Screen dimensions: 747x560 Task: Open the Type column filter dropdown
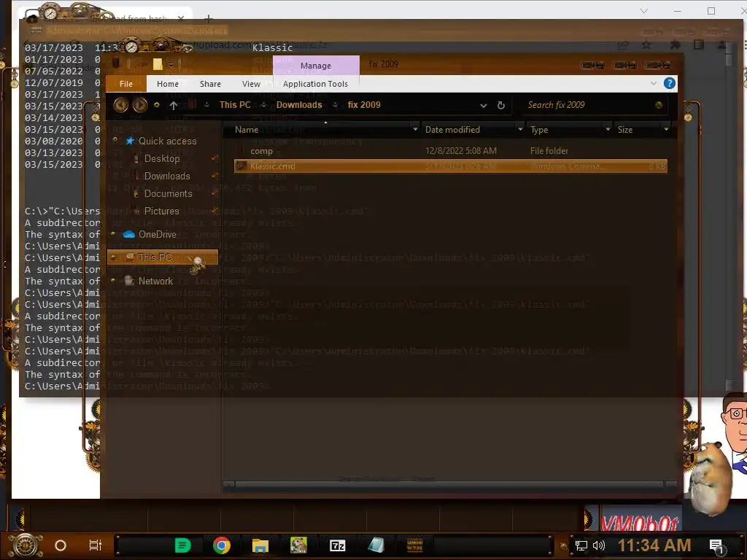[608, 129]
